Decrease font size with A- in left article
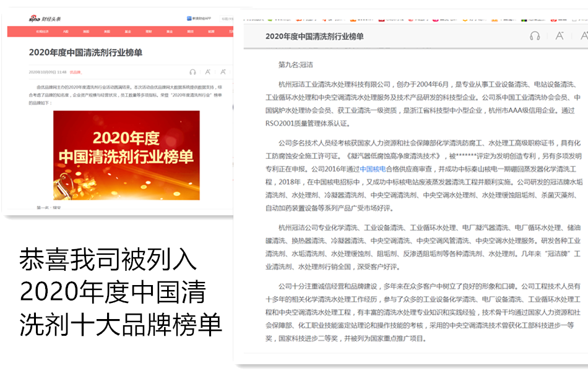588x371 pixels. 208,72
